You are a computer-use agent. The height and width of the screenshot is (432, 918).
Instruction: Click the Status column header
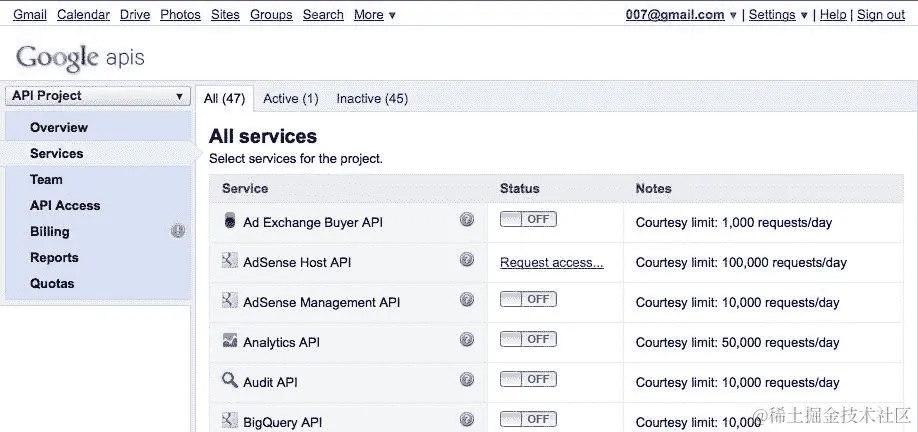coord(519,188)
